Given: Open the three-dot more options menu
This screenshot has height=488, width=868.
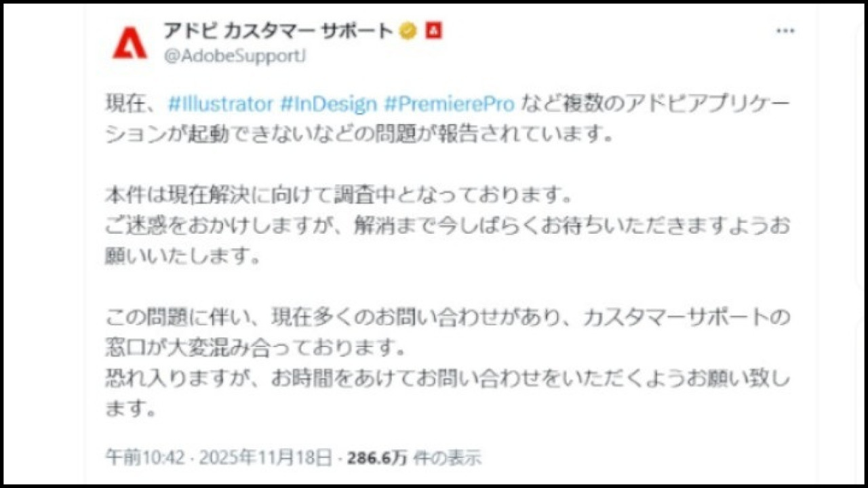Looking at the screenshot, I should [785, 31].
